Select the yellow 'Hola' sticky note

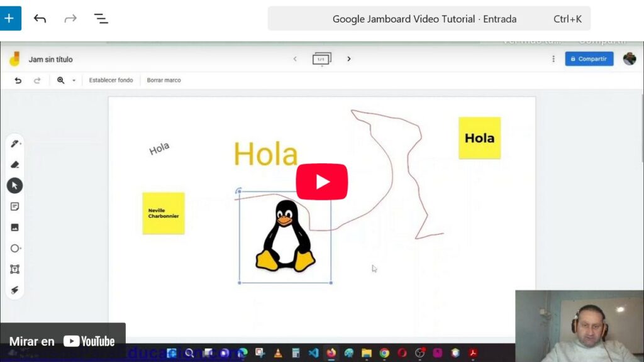(x=480, y=138)
